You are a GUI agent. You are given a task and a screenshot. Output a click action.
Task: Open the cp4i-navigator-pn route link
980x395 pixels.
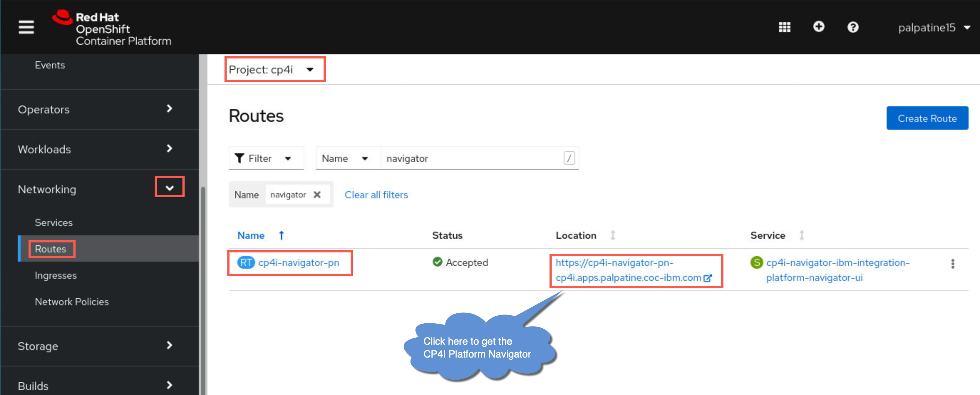pyautogui.click(x=299, y=263)
